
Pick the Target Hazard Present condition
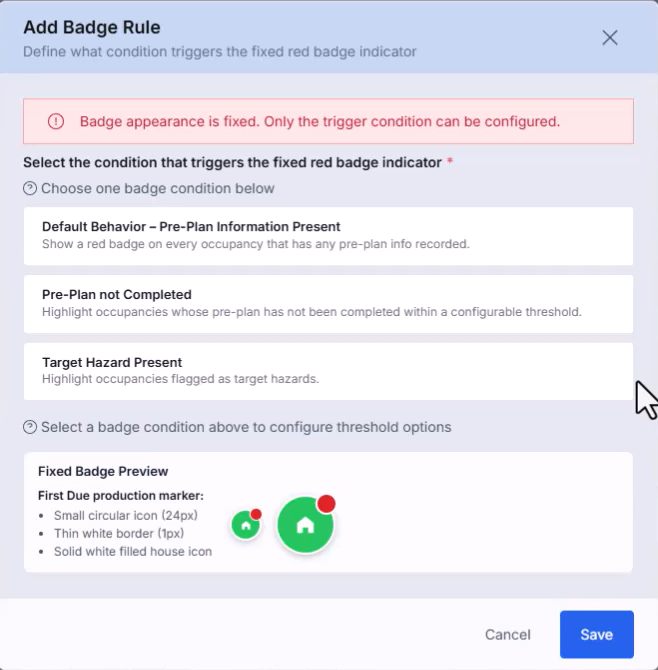pyautogui.click(x=328, y=371)
